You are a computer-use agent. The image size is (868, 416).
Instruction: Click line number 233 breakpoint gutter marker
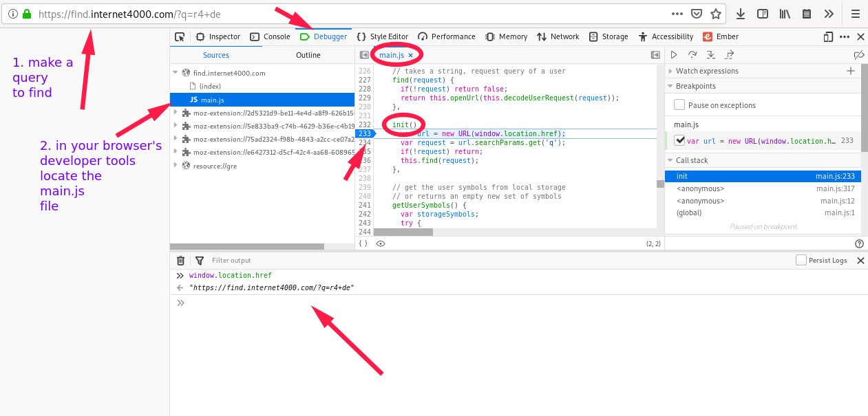(365, 133)
